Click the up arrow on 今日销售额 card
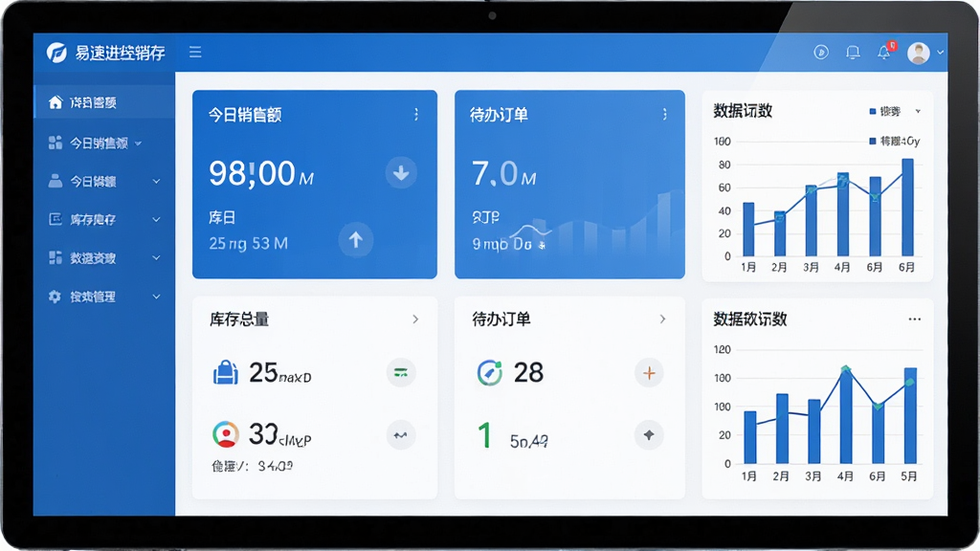980x551 pixels. (x=356, y=240)
